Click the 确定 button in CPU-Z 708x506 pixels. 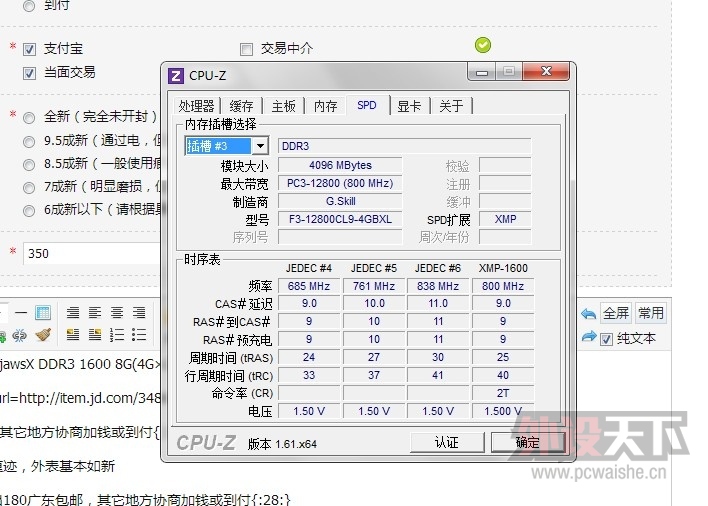click(528, 442)
